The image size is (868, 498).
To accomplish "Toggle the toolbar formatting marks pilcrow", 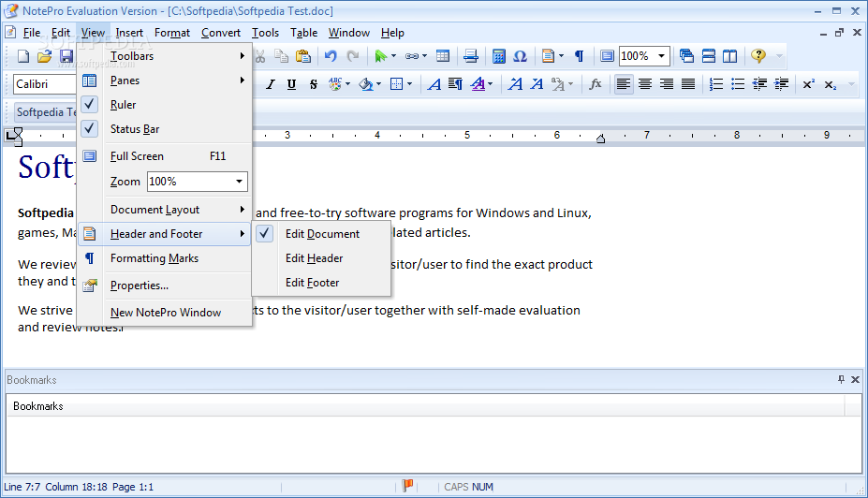I will pos(579,56).
